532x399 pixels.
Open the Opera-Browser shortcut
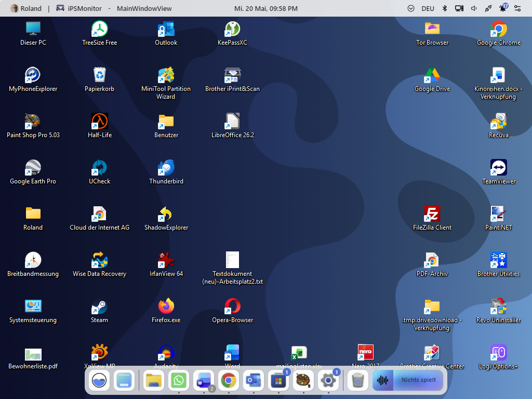232,311
